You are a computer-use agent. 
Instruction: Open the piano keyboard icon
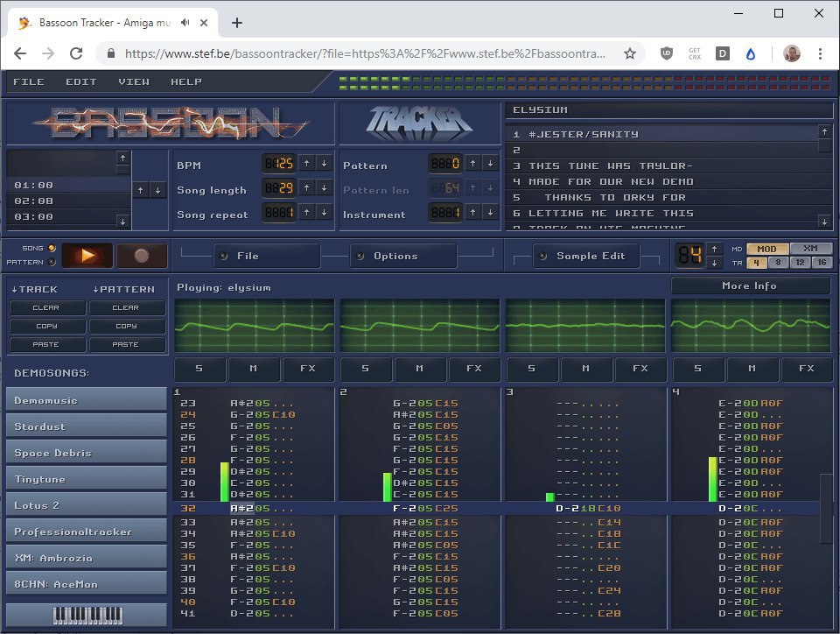click(86, 614)
